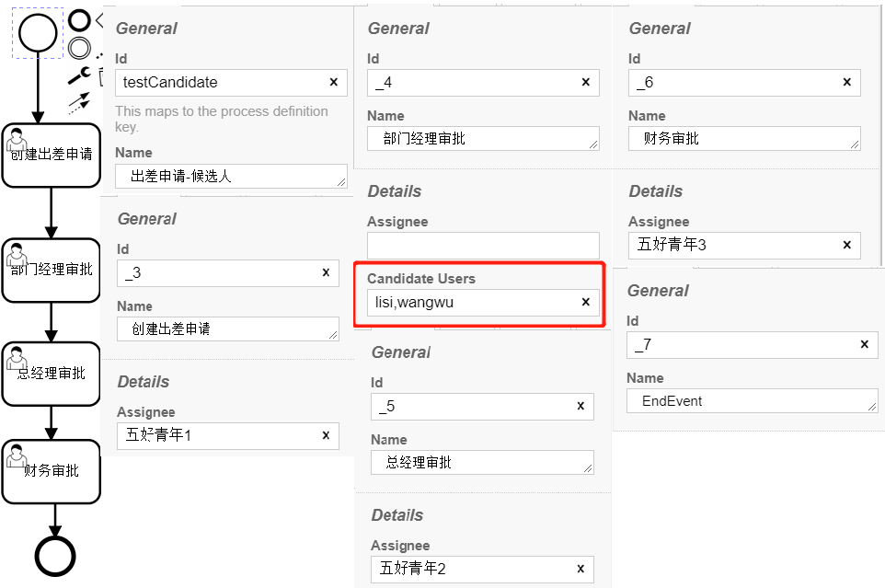
Task: Clear the 五好青年3 assignee field
Action: click(846, 245)
